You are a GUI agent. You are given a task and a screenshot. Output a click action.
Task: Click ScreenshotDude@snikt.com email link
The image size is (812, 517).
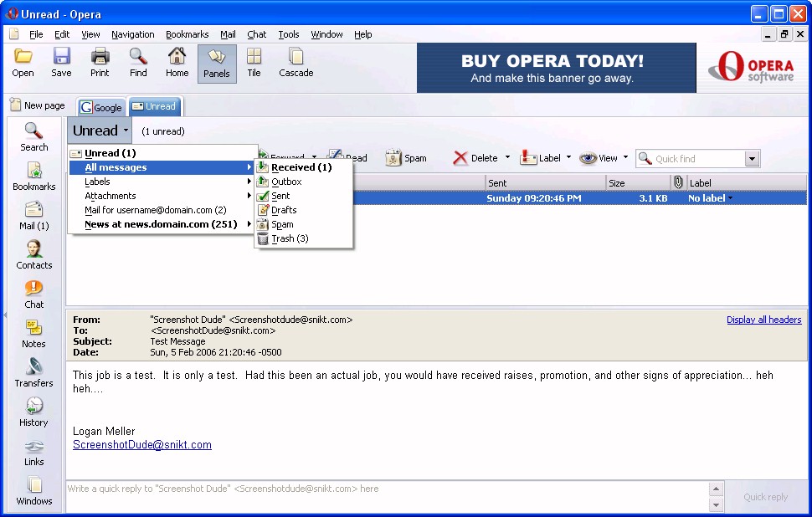pyautogui.click(x=142, y=444)
